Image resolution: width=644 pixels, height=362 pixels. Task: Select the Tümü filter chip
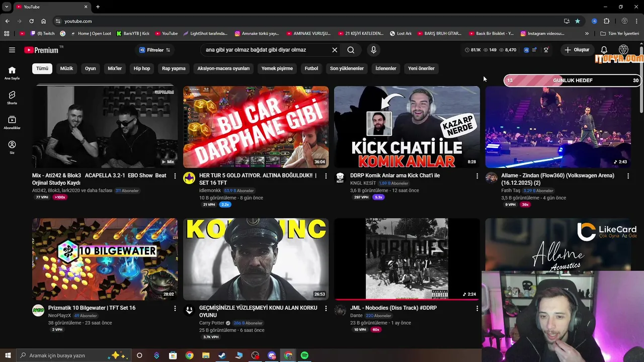pos(42,68)
